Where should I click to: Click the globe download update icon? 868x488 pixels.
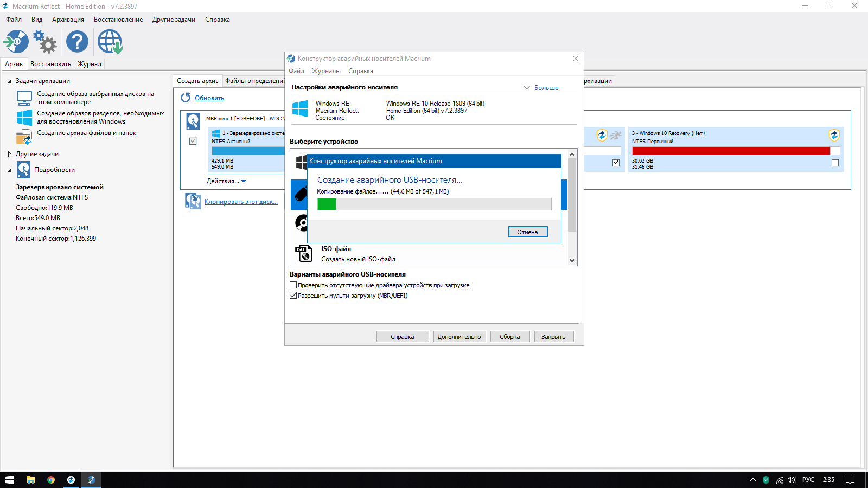(110, 42)
